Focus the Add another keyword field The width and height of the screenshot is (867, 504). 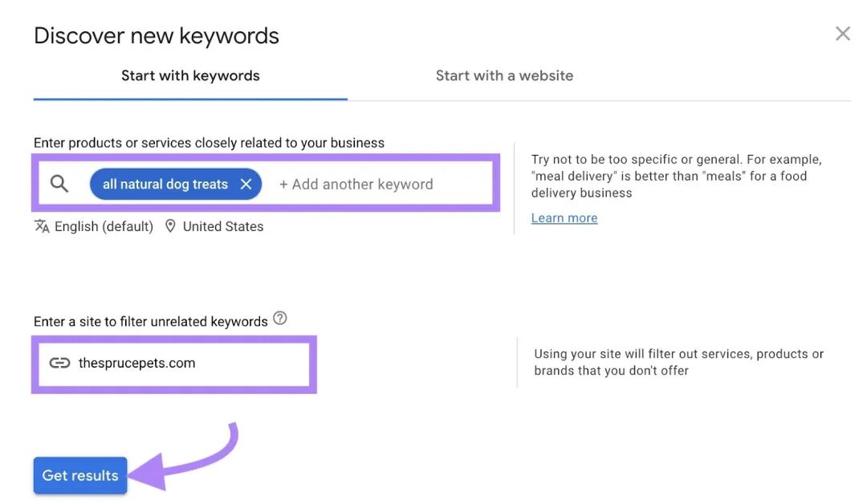pos(356,184)
